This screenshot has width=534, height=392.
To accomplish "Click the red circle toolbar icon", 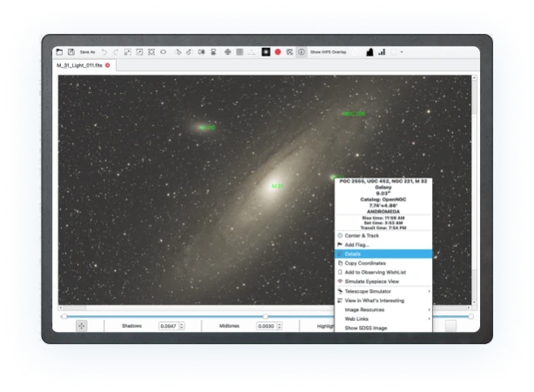I will [x=278, y=52].
